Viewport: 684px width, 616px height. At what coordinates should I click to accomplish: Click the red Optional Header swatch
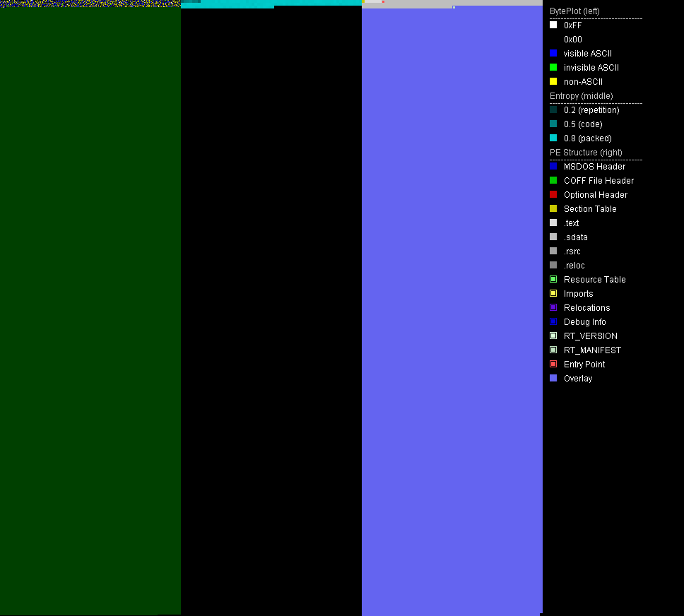point(553,194)
